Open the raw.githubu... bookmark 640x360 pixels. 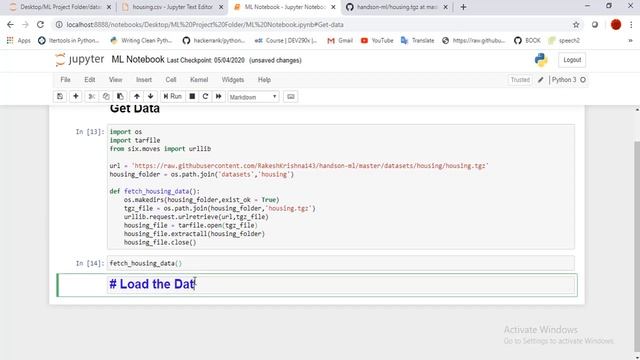(x=474, y=40)
